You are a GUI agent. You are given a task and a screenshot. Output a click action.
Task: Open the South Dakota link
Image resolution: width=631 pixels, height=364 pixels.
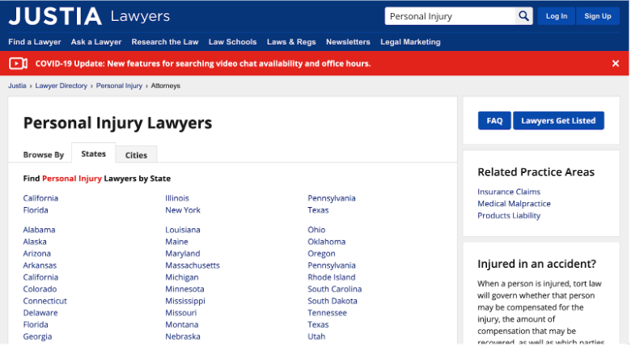(332, 301)
